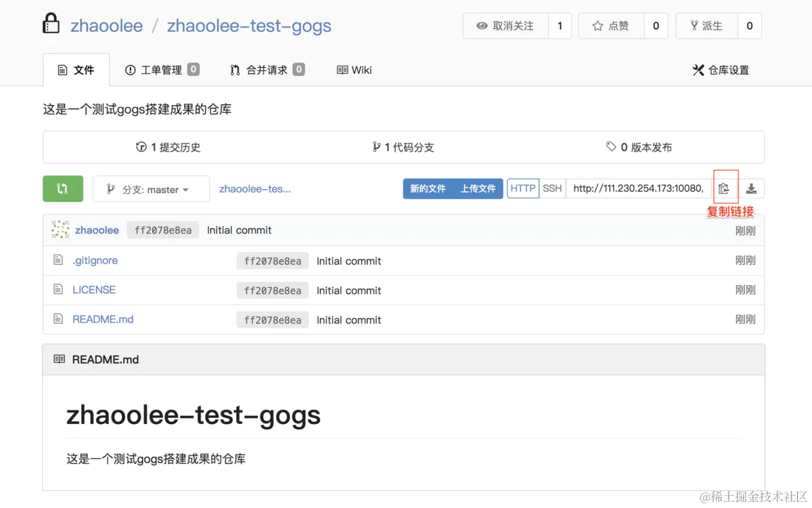Click the zhaoolee-test-gogs README heading
812x508 pixels.
click(194, 415)
